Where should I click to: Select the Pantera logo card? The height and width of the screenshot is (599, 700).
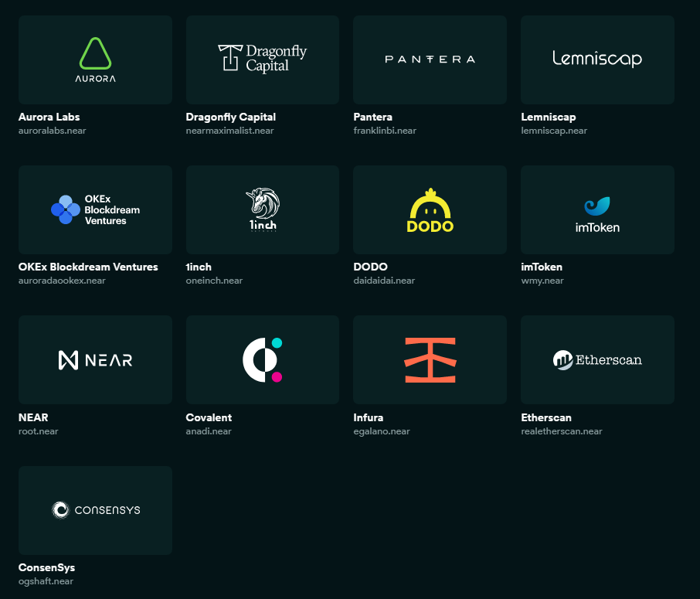pyautogui.click(x=430, y=60)
